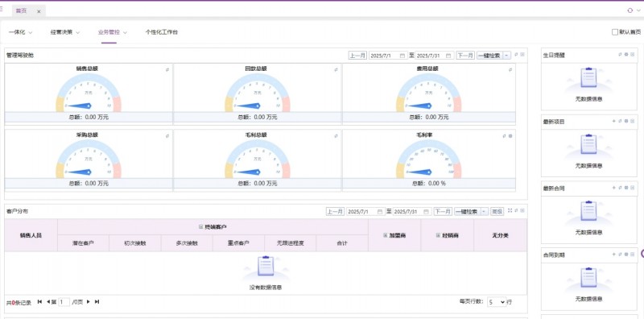Close the 首页 tab
The image size is (644, 319).
[x=39, y=11]
